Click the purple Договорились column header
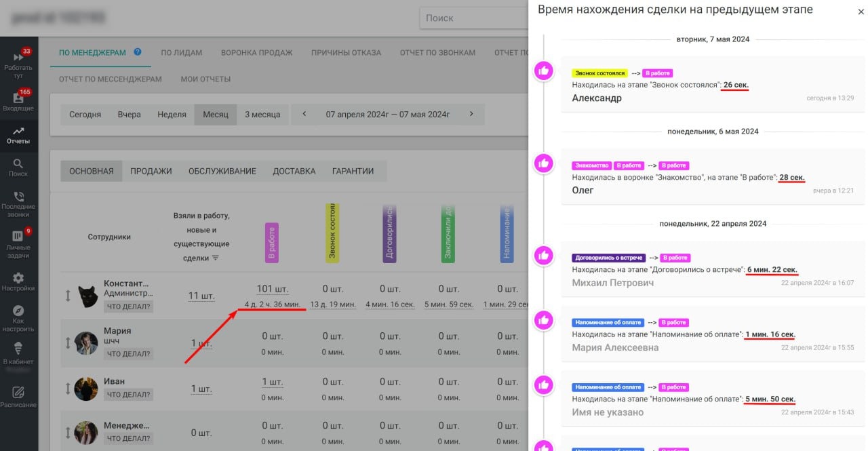The width and height of the screenshot is (868, 451). [x=390, y=233]
